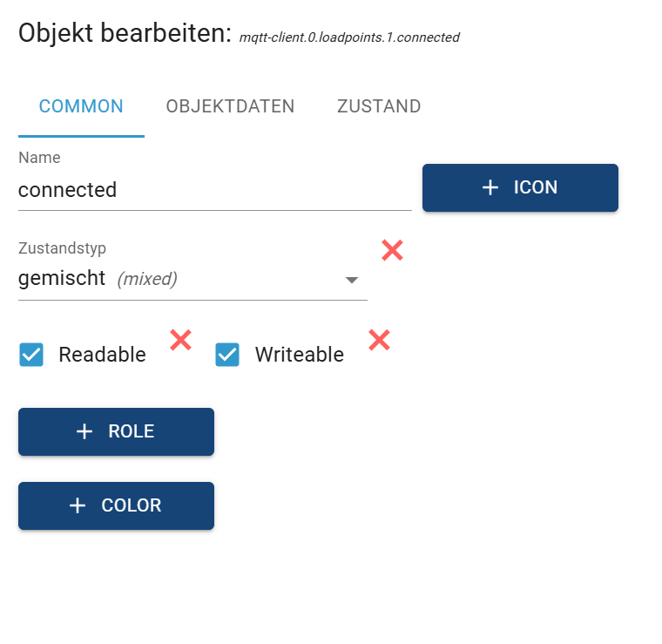
Task: Open the ZUSTAND tab
Action: (x=379, y=106)
